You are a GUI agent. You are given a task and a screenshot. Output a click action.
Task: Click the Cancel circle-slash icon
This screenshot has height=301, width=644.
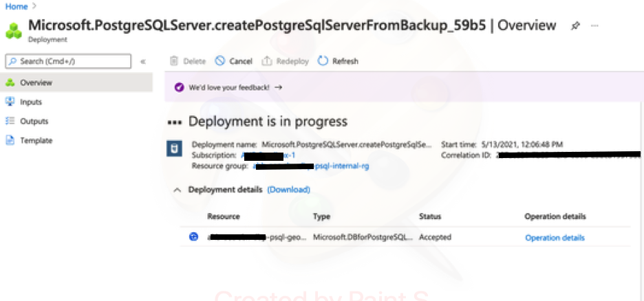tap(220, 61)
